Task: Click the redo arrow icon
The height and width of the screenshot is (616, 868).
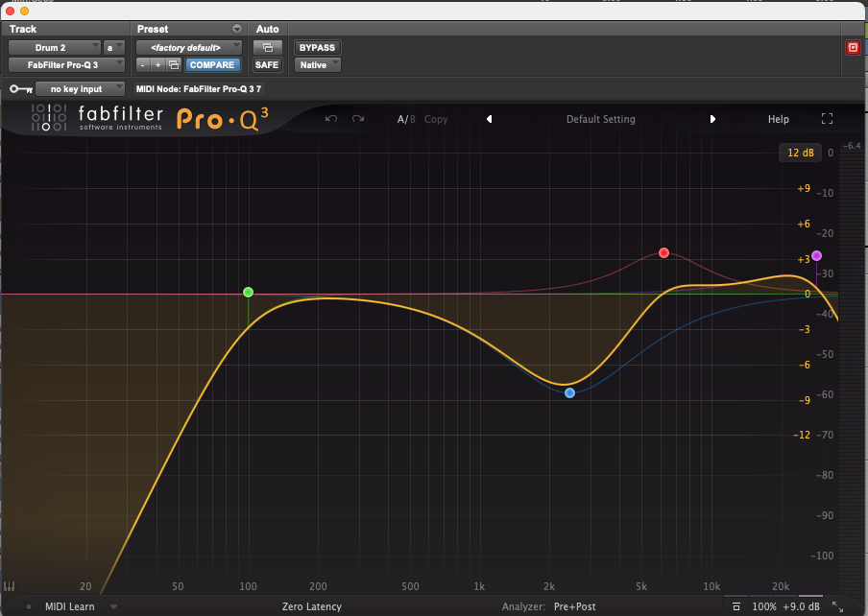Action: point(358,119)
